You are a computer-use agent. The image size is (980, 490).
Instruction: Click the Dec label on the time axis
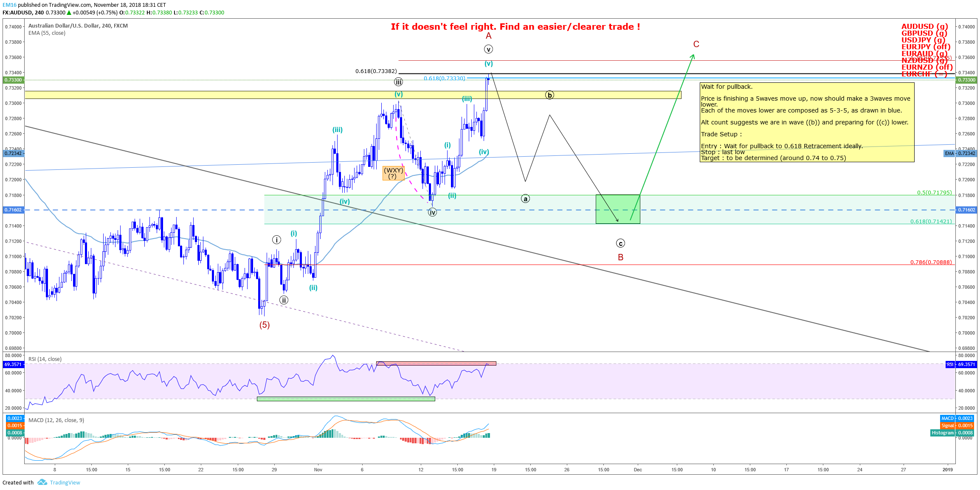pyautogui.click(x=638, y=470)
